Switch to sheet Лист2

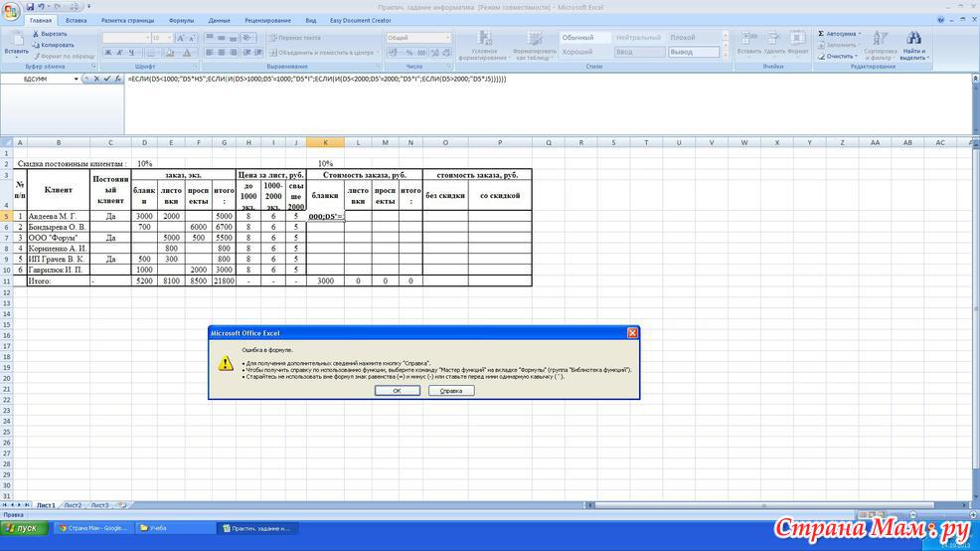pyautogui.click(x=73, y=505)
